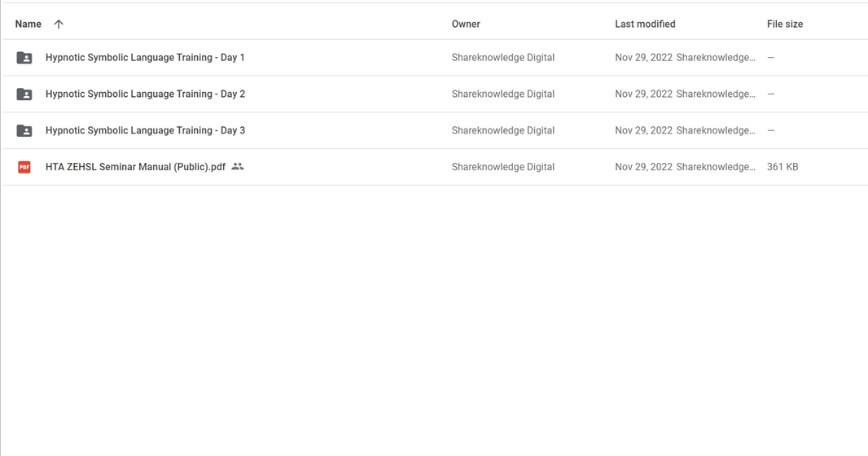868x456 pixels.
Task: Click the Nov 29, 2022 date in Day 2 row
Action: click(x=643, y=94)
